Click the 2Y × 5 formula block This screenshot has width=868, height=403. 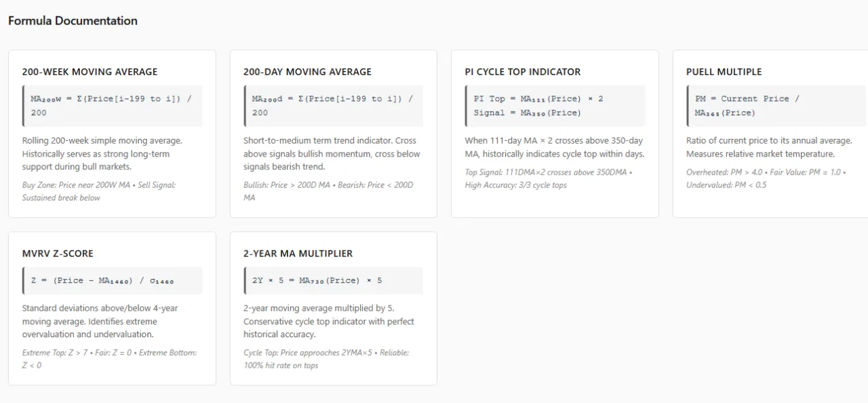pos(333,280)
